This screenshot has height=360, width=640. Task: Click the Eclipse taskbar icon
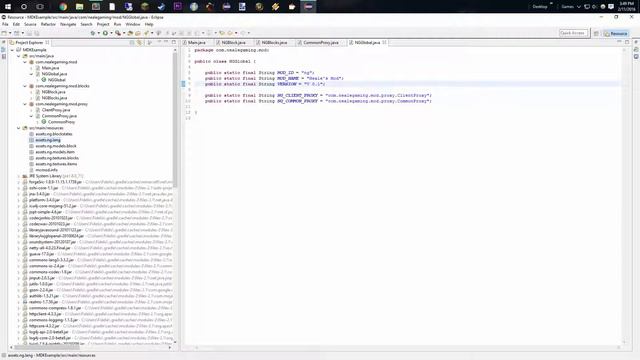click(309, 7)
